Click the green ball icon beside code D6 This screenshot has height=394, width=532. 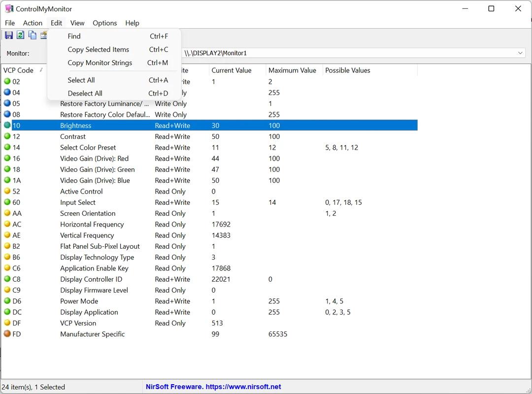click(x=7, y=301)
